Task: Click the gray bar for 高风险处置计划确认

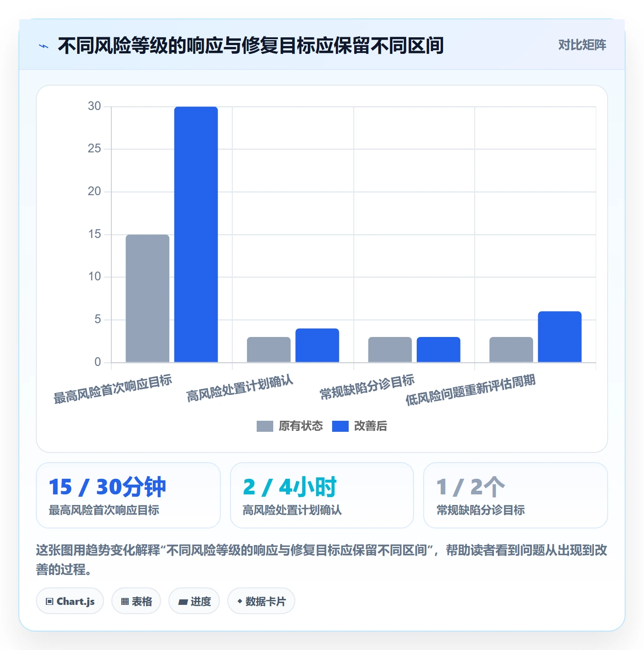Action: 269,349
